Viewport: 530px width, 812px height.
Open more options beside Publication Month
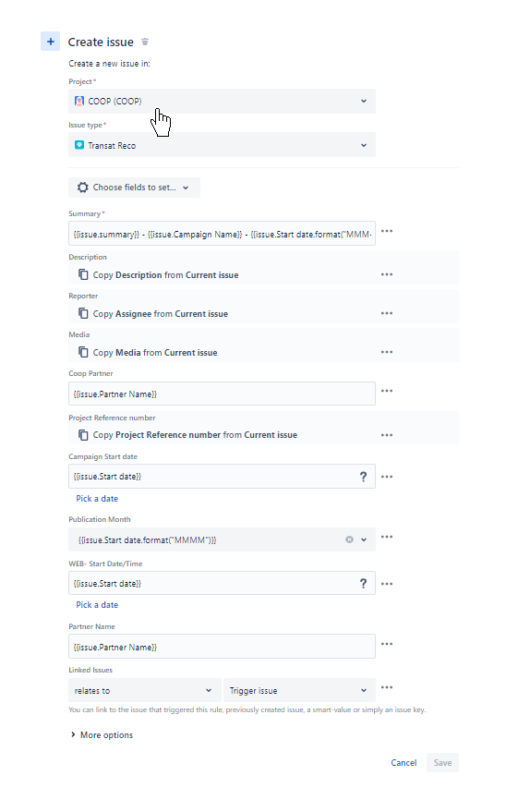tap(387, 537)
